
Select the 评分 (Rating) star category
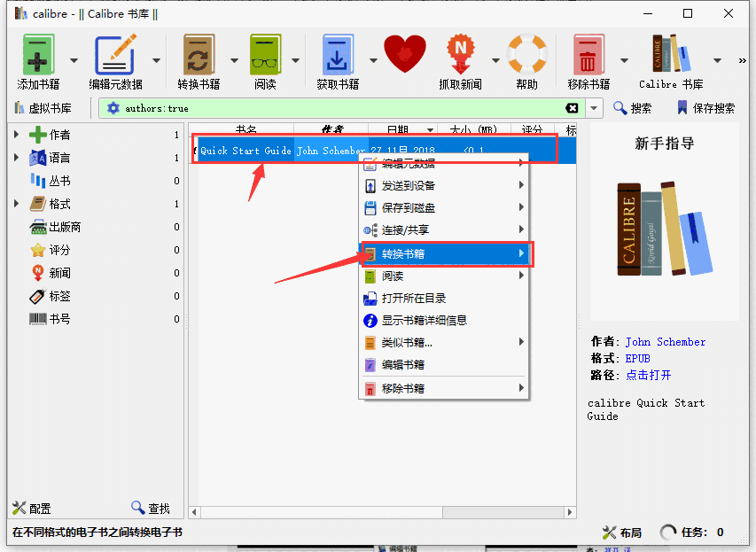[x=51, y=250]
